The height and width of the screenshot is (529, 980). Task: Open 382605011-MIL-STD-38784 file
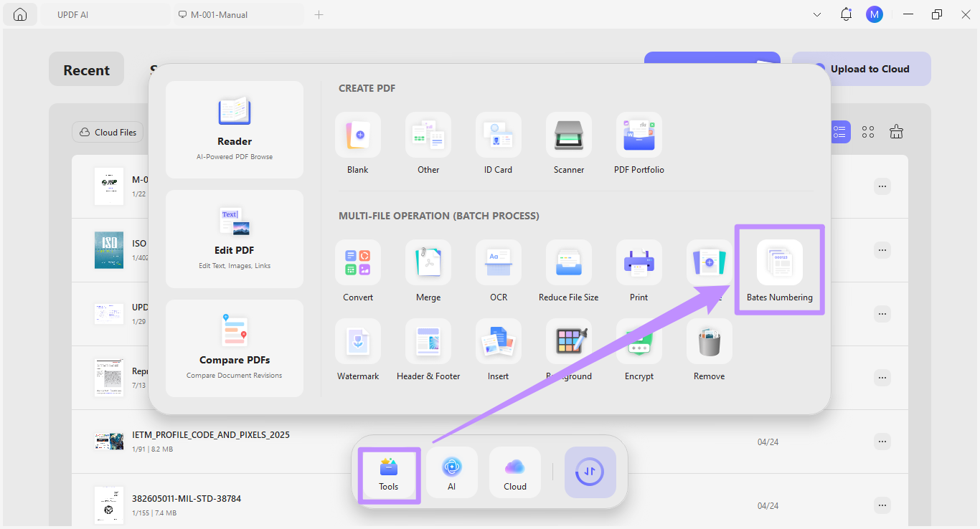(187, 498)
